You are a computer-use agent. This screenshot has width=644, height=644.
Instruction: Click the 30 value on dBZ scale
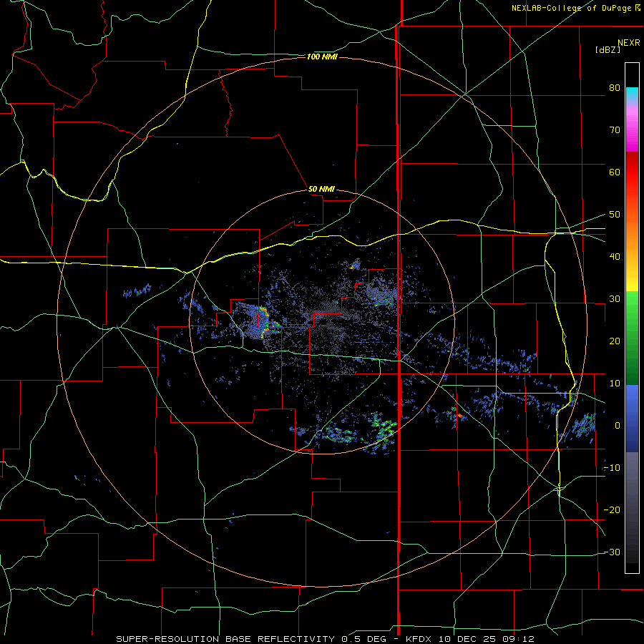(615, 298)
